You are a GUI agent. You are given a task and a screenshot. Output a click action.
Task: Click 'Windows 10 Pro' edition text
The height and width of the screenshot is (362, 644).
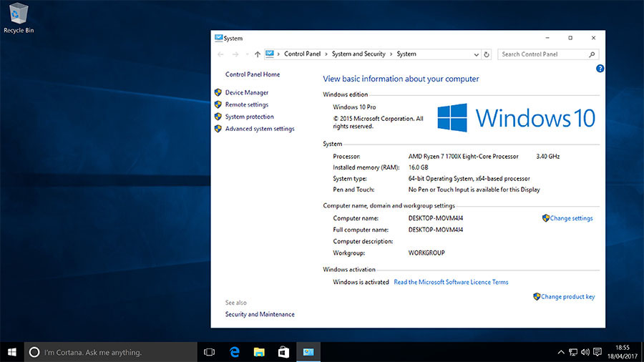tap(354, 107)
